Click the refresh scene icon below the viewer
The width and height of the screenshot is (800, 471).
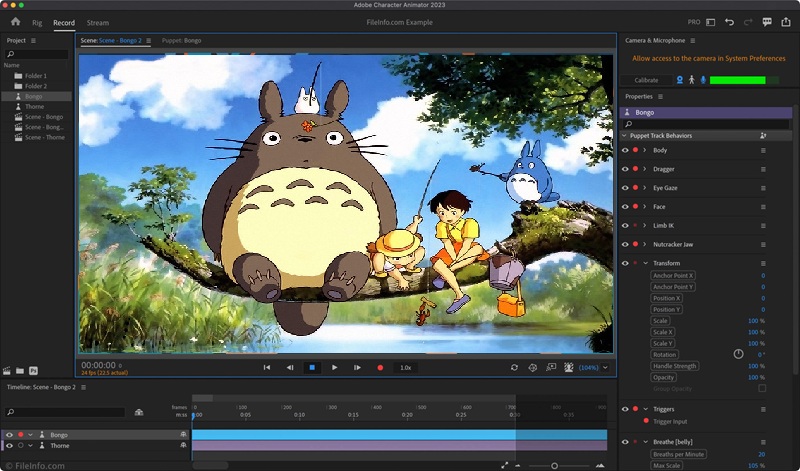(514, 367)
